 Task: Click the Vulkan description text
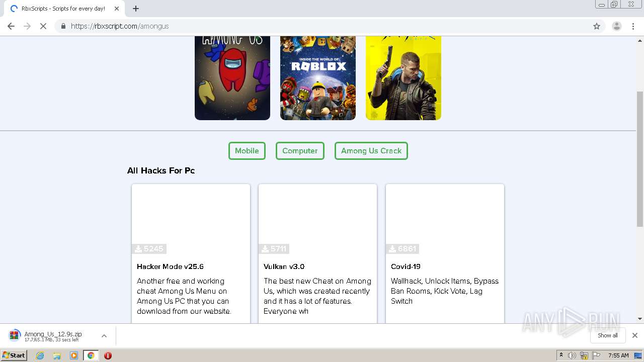[317, 296]
